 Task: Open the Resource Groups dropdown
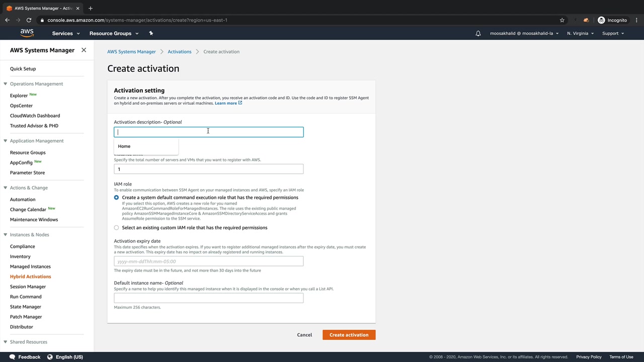click(114, 33)
